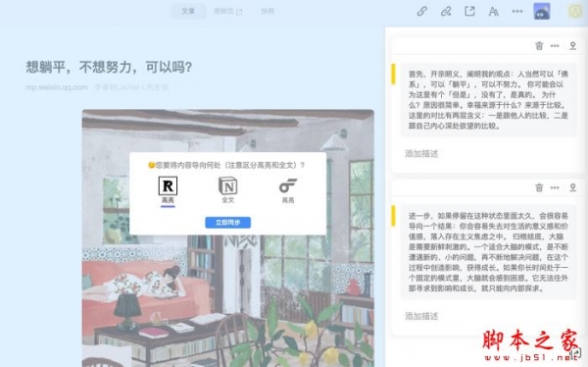Click the yellow circular icon at top right
Image resolution: width=588 pixels, height=367 pixels.
[575, 11]
